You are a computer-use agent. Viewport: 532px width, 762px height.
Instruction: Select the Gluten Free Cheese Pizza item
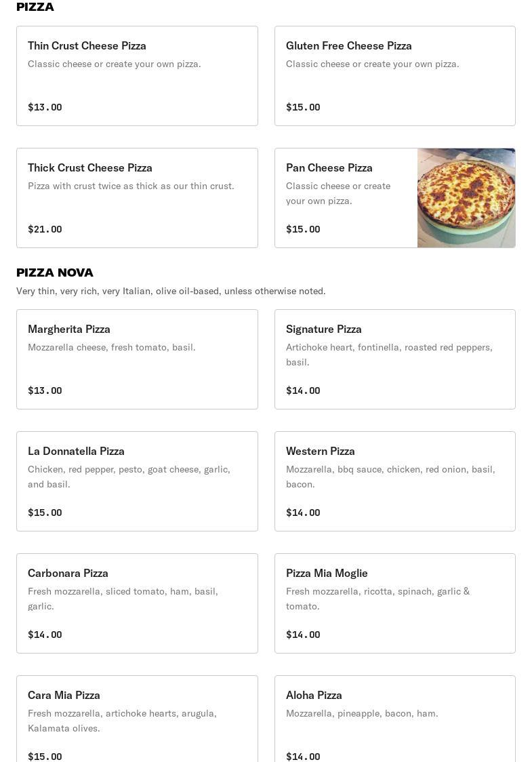click(394, 76)
